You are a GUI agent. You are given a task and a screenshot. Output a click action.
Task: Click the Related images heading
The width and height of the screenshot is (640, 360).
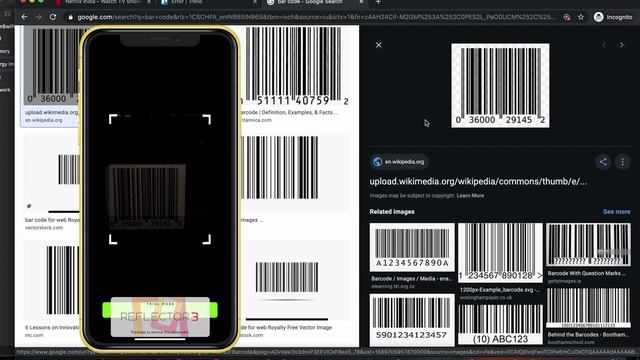coord(392,211)
